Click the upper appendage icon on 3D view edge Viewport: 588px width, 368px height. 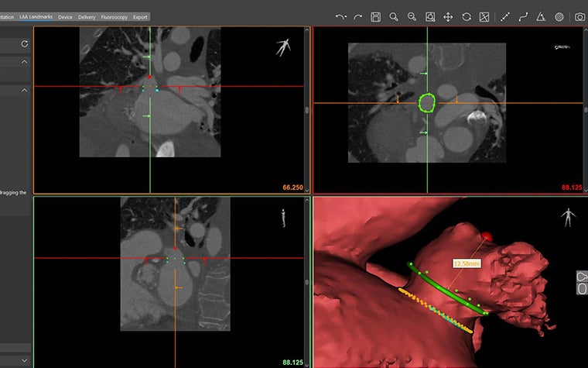582,277
